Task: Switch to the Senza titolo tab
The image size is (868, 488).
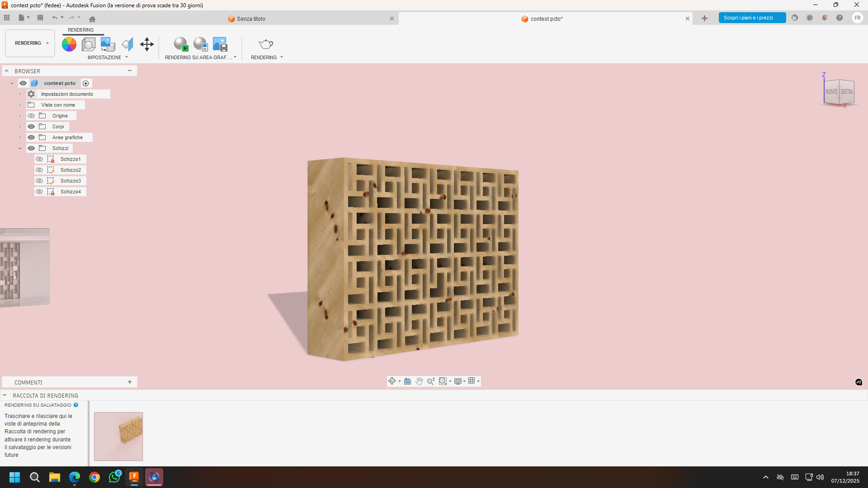Action: [x=251, y=19]
